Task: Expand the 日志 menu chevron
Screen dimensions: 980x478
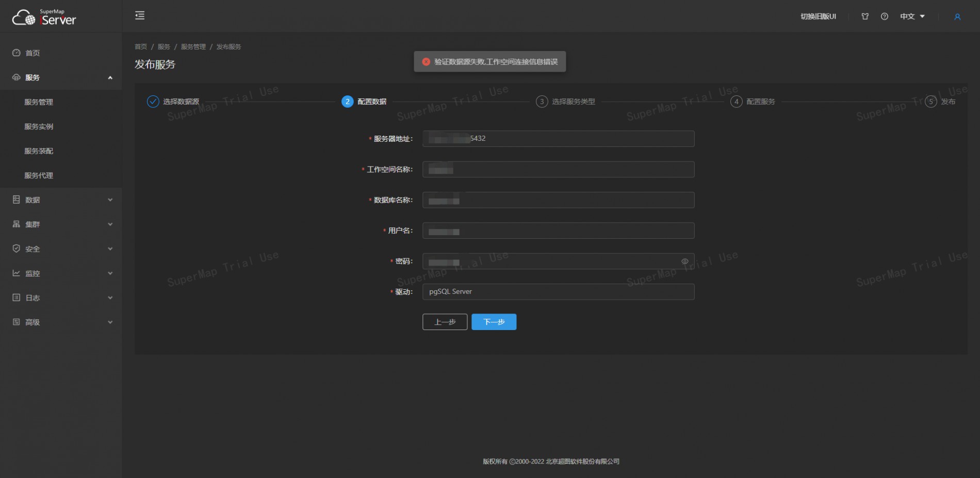Action: pos(110,298)
